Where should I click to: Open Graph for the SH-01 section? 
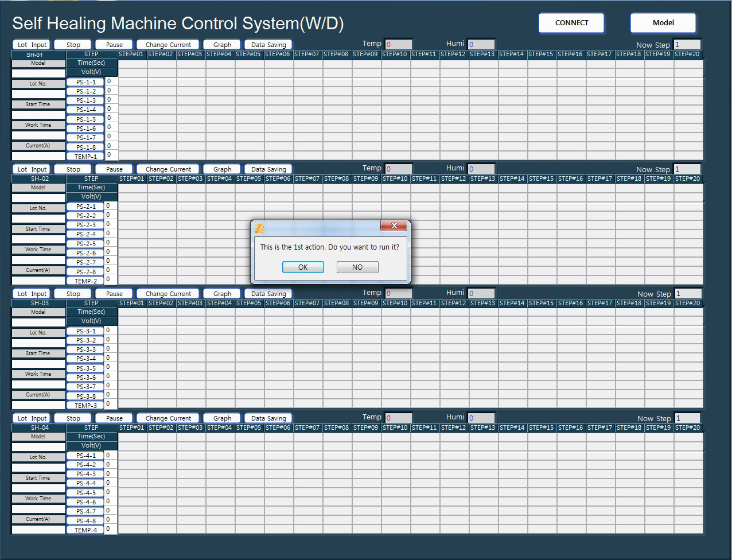[x=222, y=45]
